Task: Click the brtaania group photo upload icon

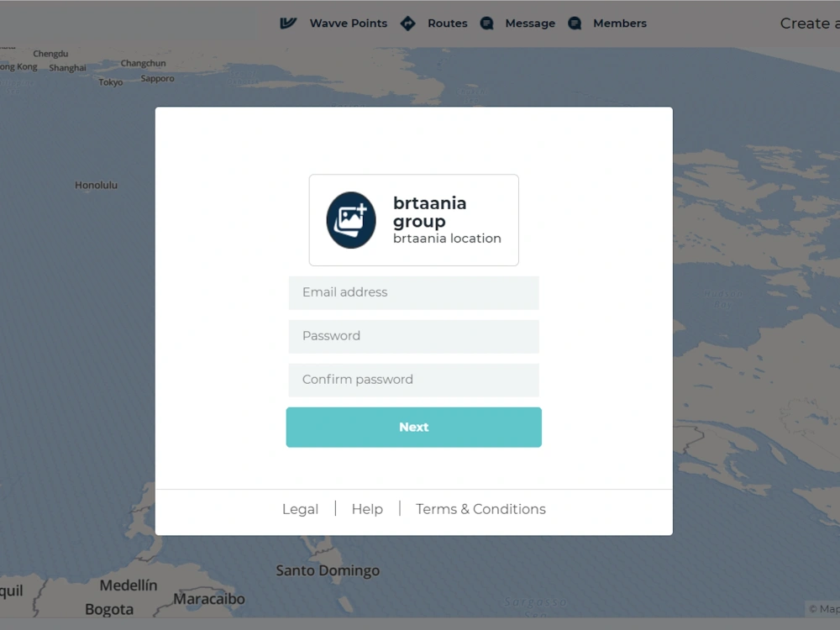Action: [351, 220]
